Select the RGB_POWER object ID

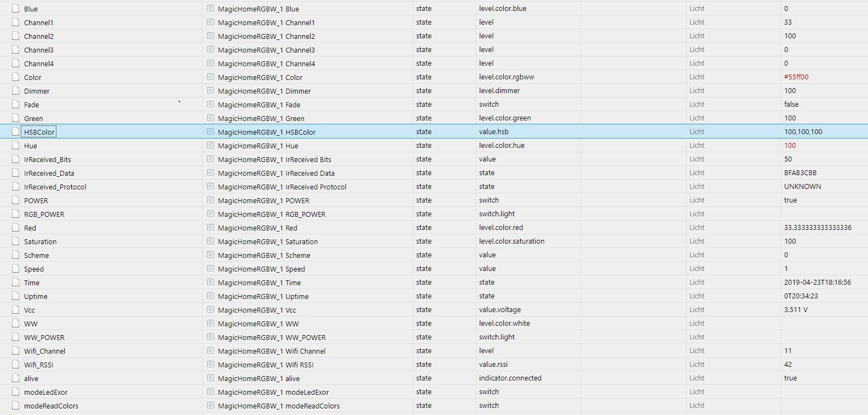tap(44, 214)
